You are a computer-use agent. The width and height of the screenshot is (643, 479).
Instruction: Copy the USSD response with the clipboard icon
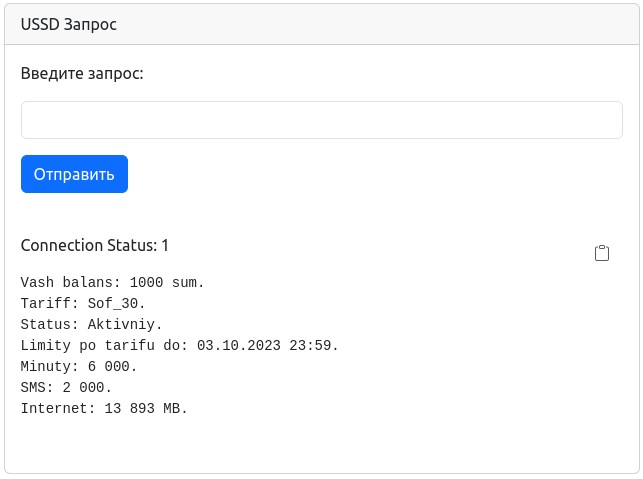[602, 253]
